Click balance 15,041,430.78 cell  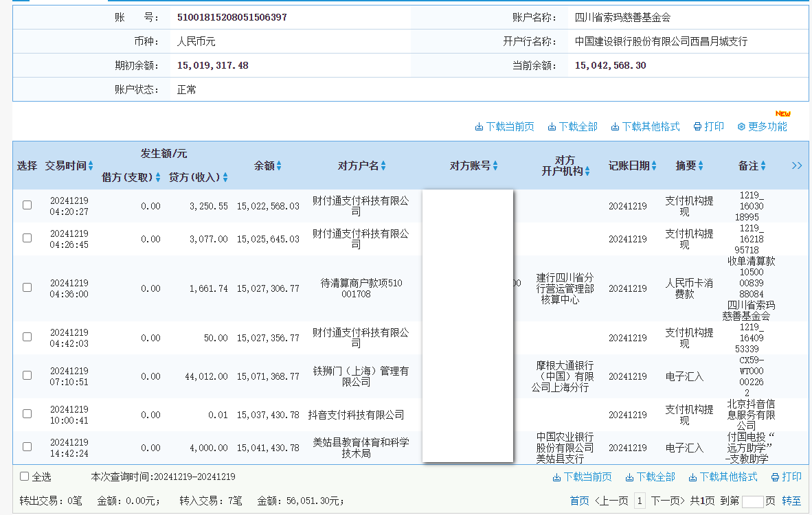268,448
